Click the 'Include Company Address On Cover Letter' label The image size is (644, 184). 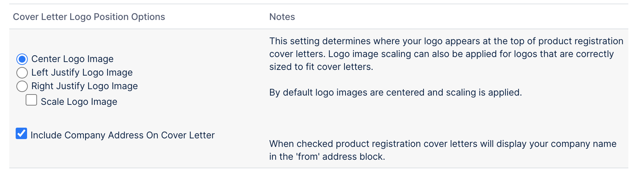pyautogui.click(x=123, y=135)
